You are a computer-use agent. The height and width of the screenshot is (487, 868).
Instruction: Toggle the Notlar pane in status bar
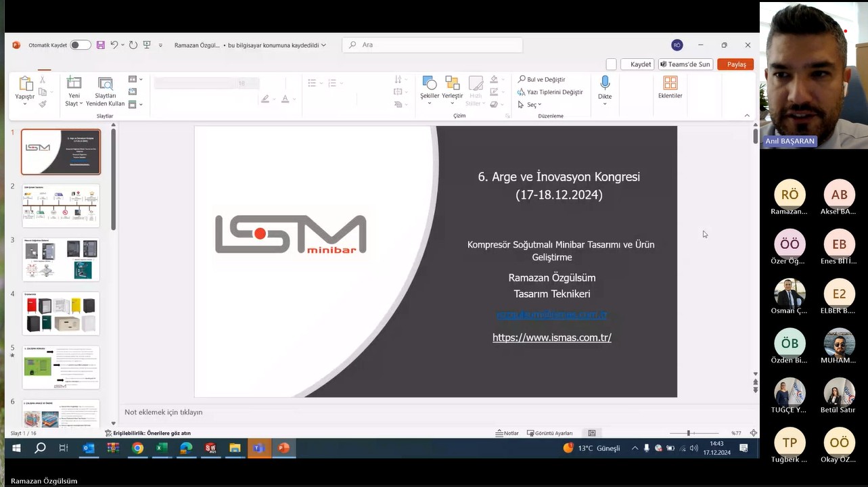tap(507, 433)
